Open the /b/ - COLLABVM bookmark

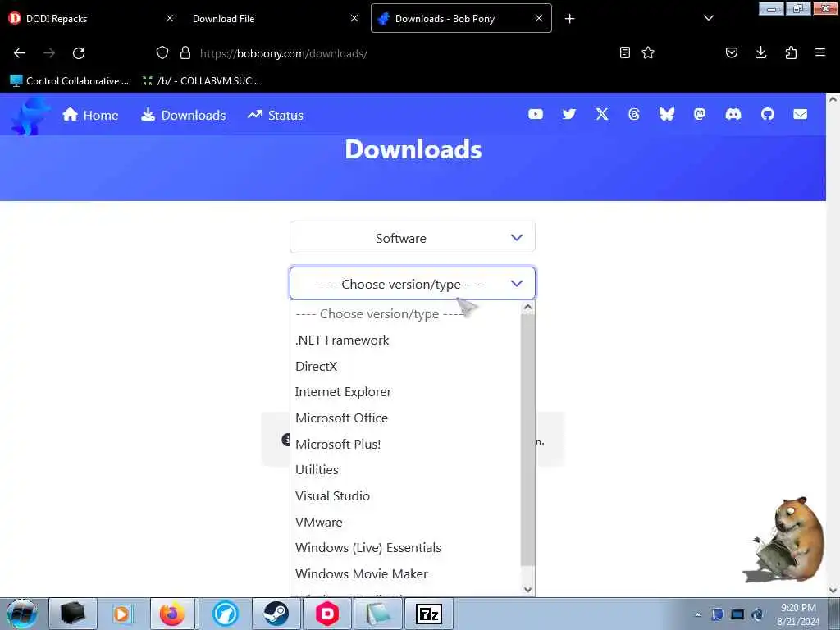point(200,81)
